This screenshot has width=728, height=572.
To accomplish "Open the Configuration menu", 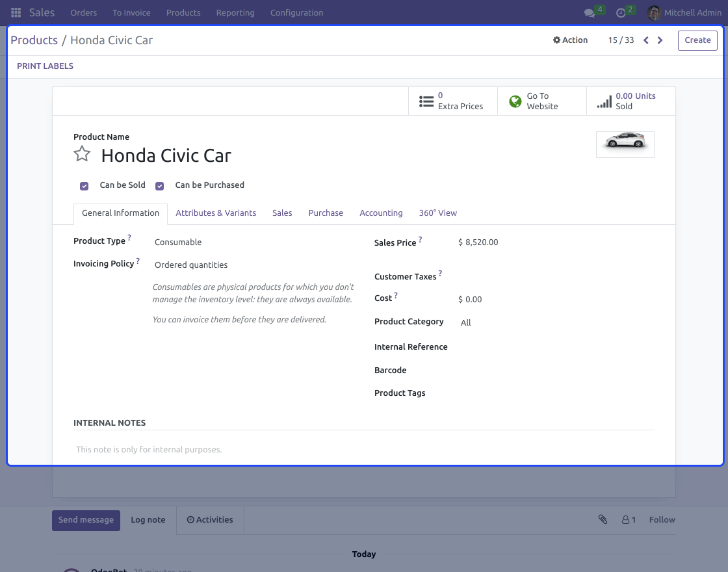I will tap(296, 12).
